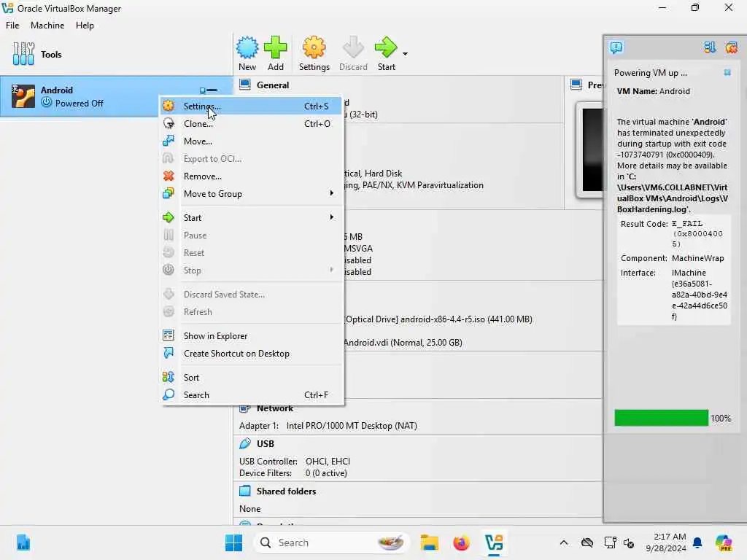Image resolution: width=747 pixels, height=560 pixels.
Task: Select the Tools entry in sidebar
Action: [x=116, y=54]
